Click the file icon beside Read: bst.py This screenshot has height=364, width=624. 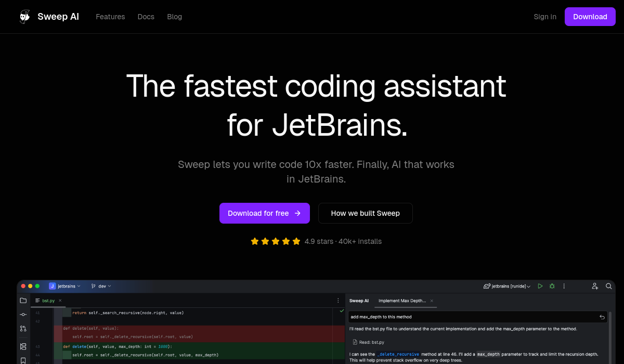coord(355,342)
